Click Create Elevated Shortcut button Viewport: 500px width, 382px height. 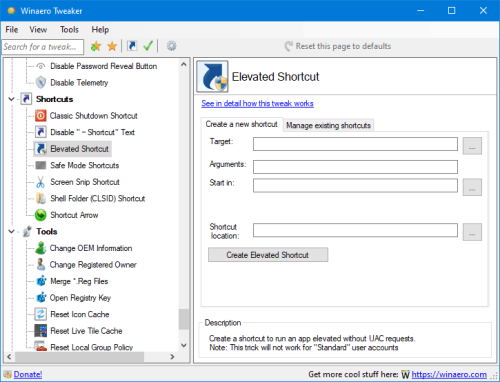(x=268, y=255)
